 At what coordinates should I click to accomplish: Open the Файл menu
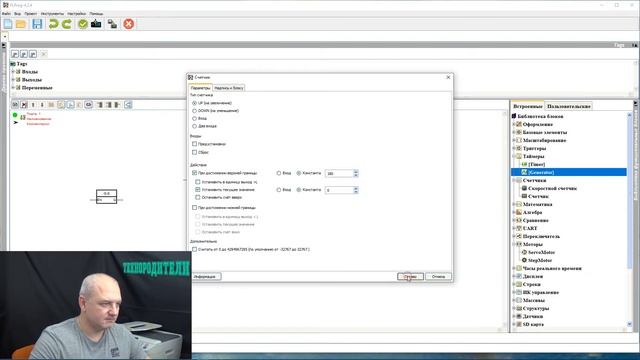tap(6, 13)
